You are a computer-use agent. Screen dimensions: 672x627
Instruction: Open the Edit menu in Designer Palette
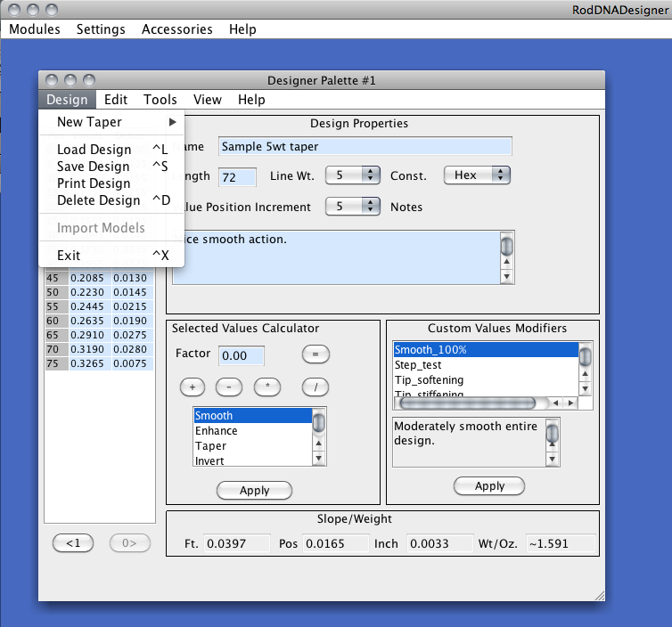point(116,100)
